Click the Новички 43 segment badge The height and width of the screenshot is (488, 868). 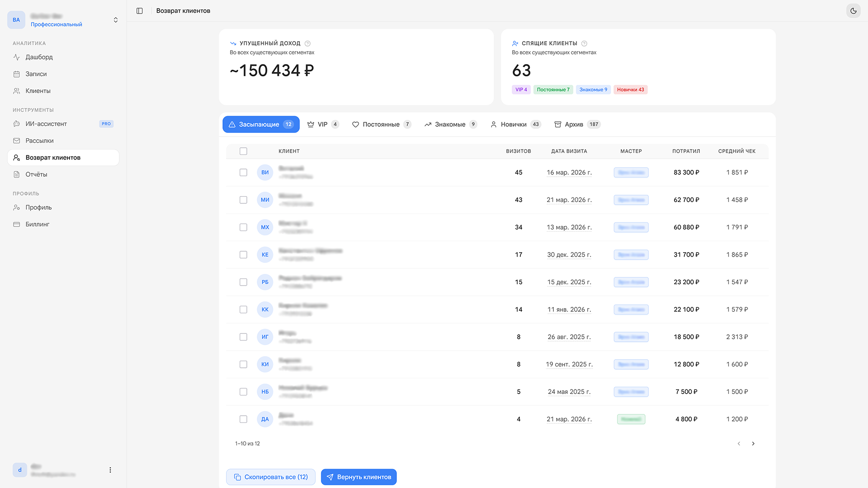(x=630, y=89)
